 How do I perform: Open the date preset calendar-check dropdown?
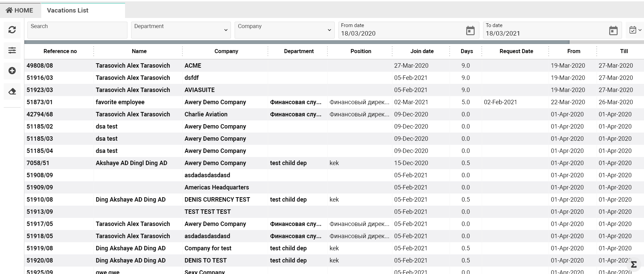point(635,30)
